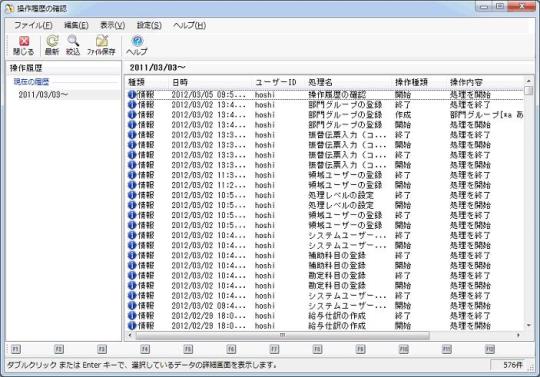Screen dimensions: 540x377
Task: Sort by the 種類 column header
Action: click(136, 82)
